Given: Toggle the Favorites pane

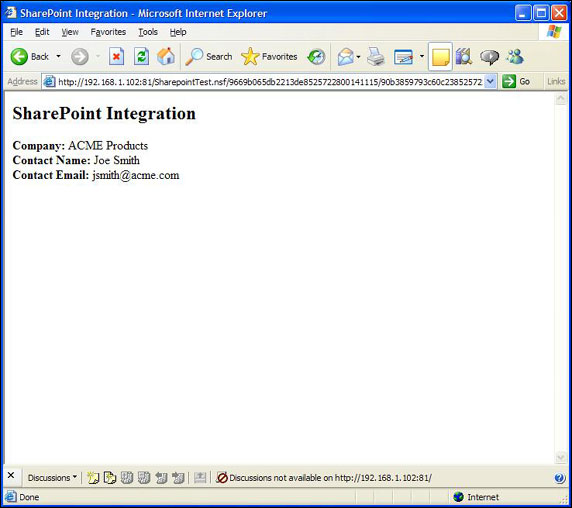Looking at the screenshot, I should (269, 57).
